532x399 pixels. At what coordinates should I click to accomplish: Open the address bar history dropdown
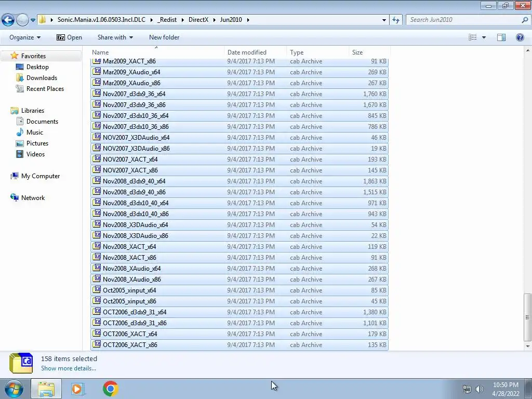[x=384, y=20]
